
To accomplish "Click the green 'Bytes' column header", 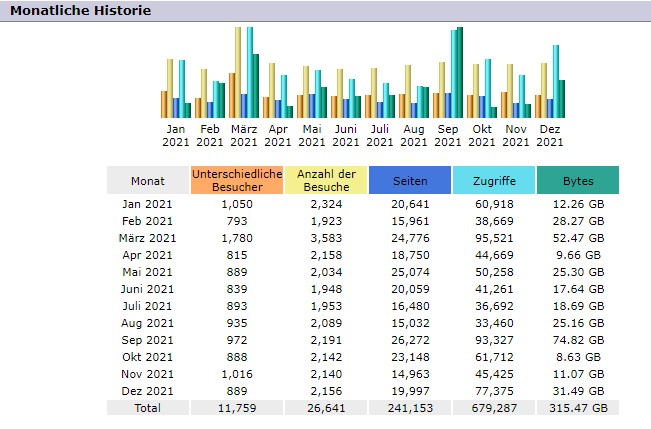I will click(578, 181).
